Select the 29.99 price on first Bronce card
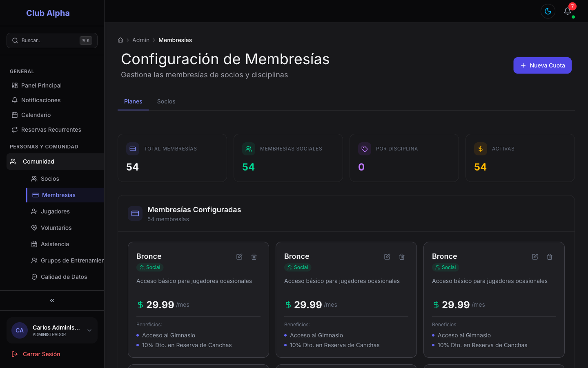The height and width of the screenshot is (368, 588). [x=160, y=305]
